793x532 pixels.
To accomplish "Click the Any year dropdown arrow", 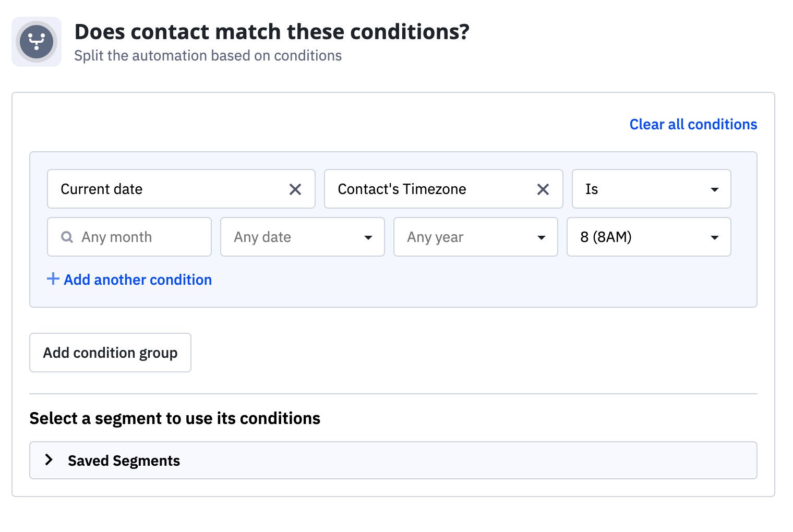I will coord(542,238).
